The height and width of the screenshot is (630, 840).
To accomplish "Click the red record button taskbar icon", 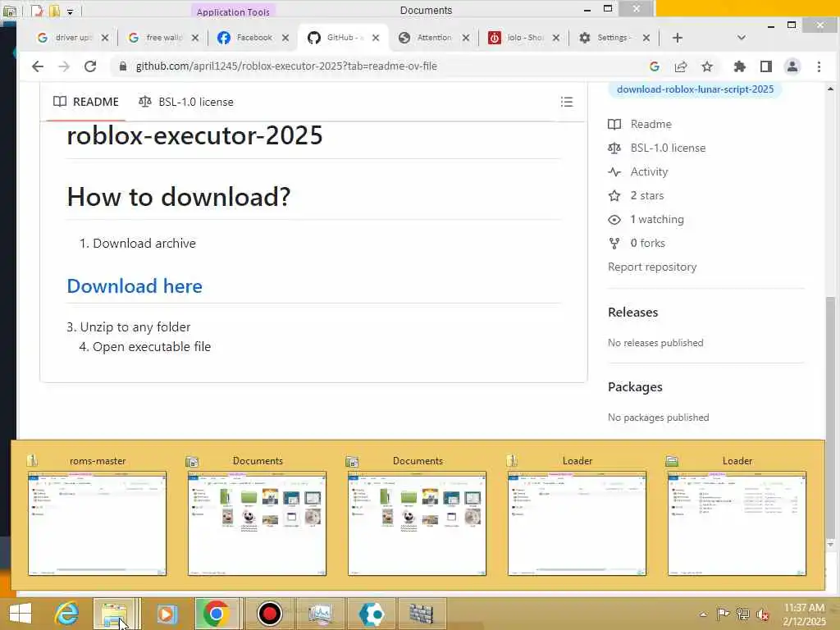I will coord(269,614).
